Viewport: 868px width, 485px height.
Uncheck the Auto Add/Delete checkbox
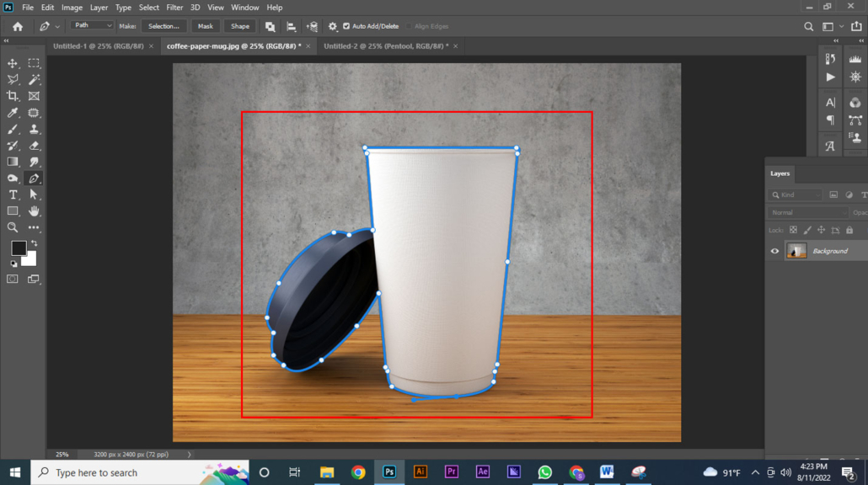point(346,26)
